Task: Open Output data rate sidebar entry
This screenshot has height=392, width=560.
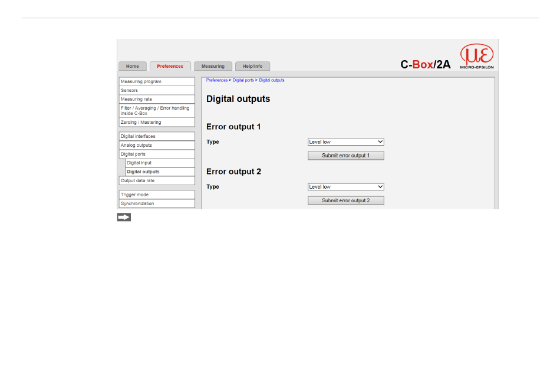Action: 157,180
